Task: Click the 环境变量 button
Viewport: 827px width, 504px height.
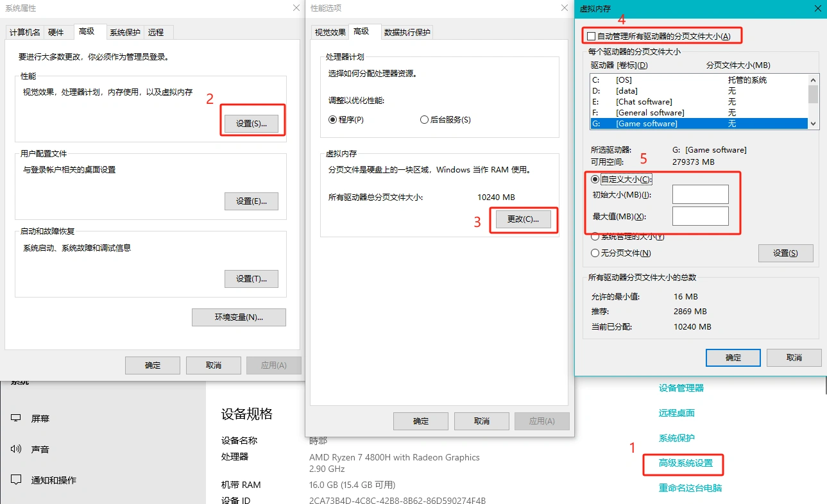Action: pos(239,317)
